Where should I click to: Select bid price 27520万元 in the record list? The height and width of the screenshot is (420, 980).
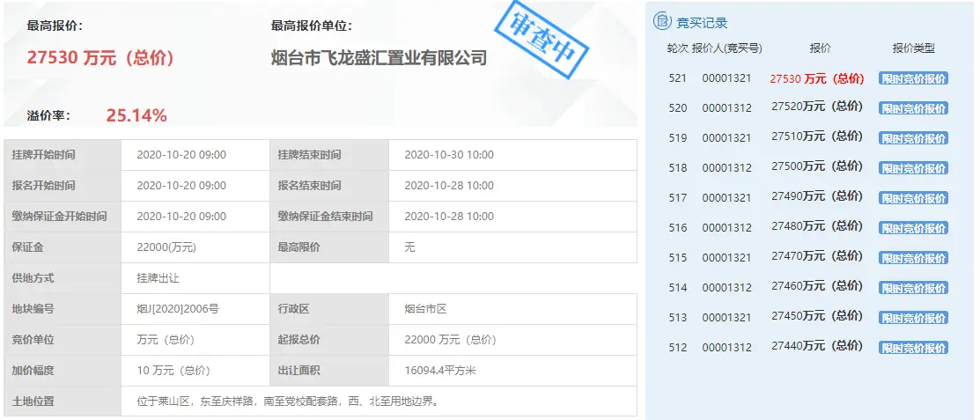pyautogui.click(x=817, y=107)
